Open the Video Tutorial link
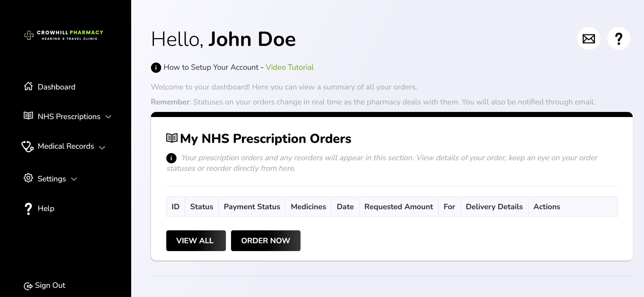This screenshot has height=297, width=644. (290, 67)
